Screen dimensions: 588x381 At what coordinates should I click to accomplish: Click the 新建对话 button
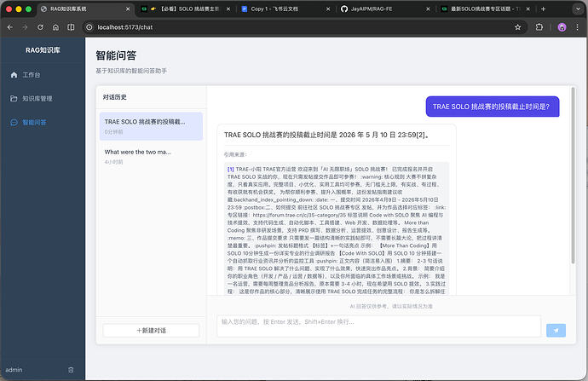point(151,331)
